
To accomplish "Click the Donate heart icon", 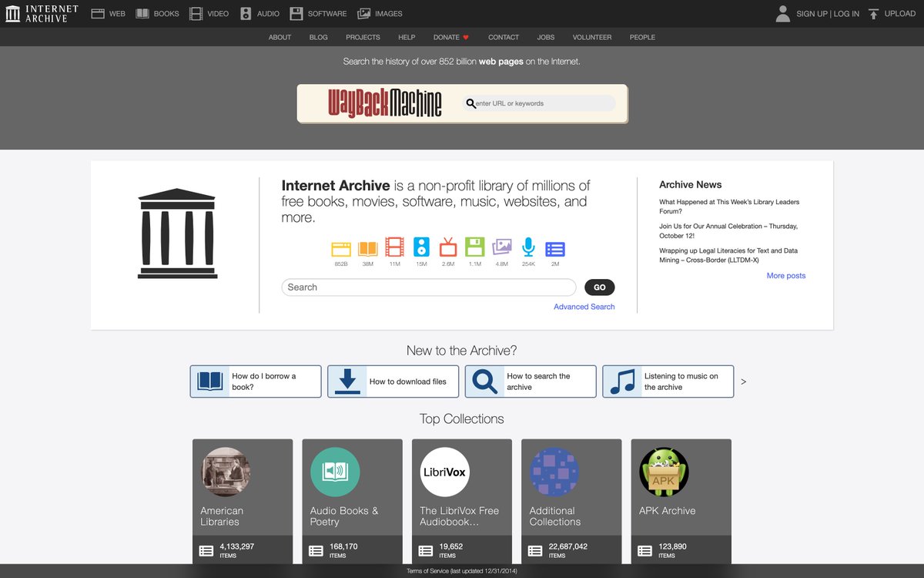I will 466,37.
